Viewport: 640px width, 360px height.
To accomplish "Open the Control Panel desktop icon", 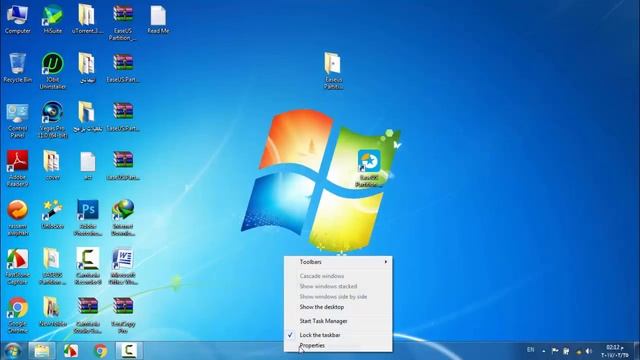I will (18, 120).
